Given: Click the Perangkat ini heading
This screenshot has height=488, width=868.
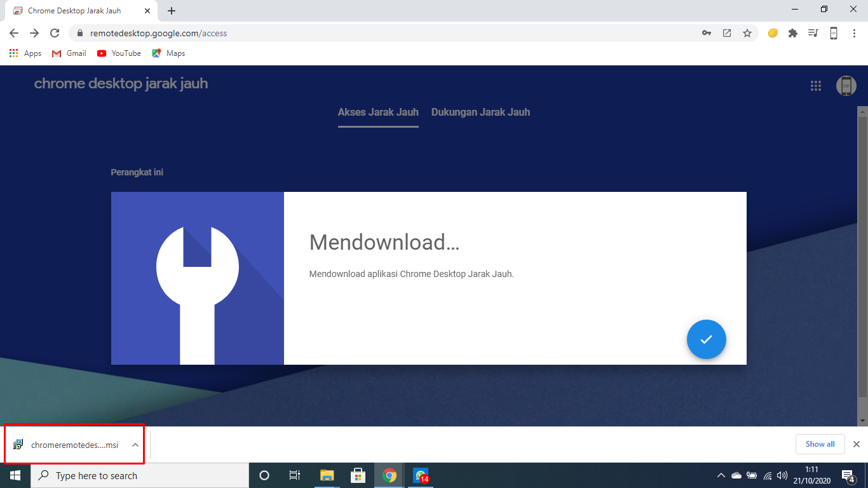Looking at the screenshot, I should (137, 172).
